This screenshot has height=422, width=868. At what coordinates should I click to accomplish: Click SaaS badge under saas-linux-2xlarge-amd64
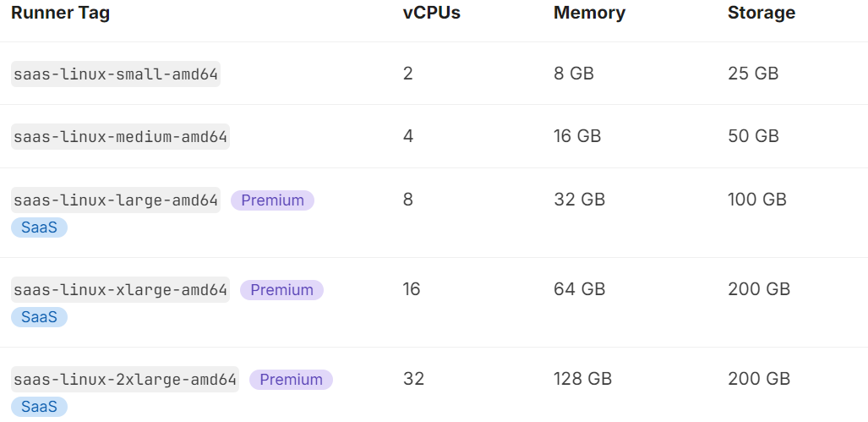click(x=40, y=407)
